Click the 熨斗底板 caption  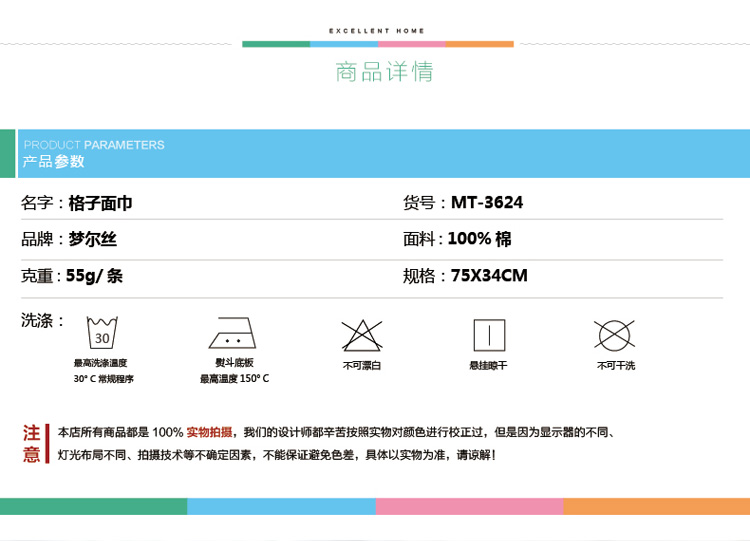click(x=234, y=363)
